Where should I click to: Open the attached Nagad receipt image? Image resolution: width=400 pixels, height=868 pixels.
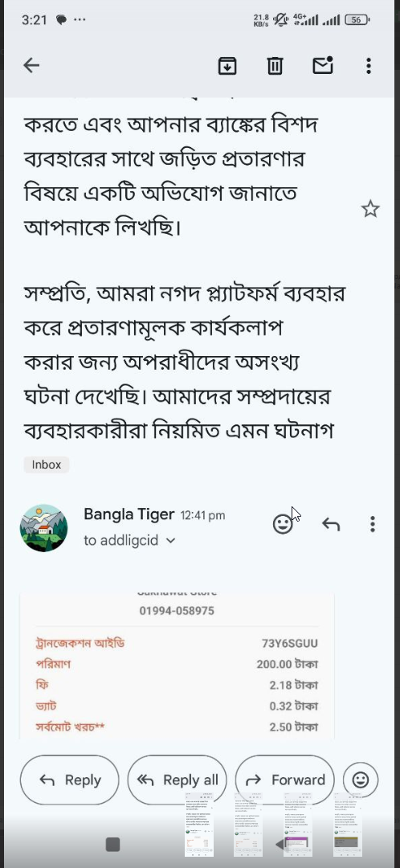pos(177,665)
